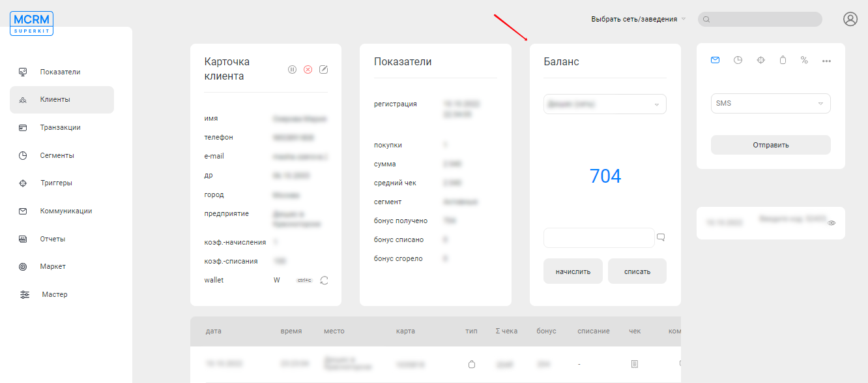This screenshot has width=868, height=383.
Task: Open the receipt icon in transaction row
Action: pos(635,364)
